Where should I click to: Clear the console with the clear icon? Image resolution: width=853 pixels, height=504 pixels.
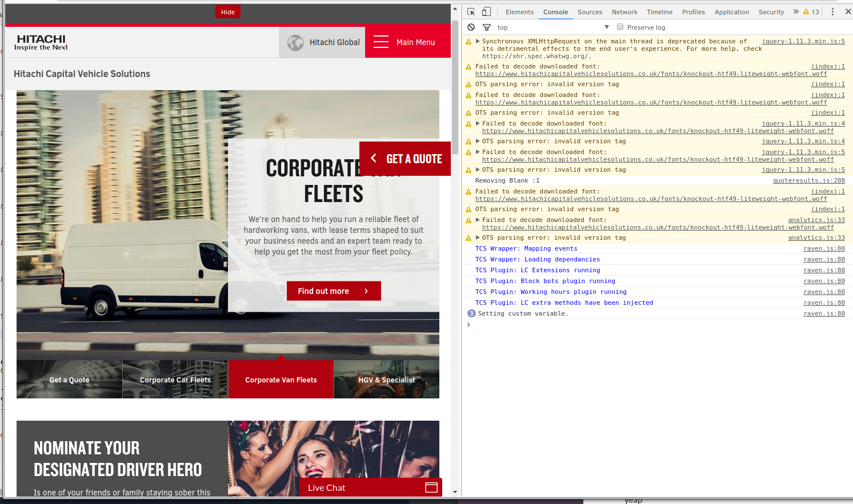pos(471,27)
